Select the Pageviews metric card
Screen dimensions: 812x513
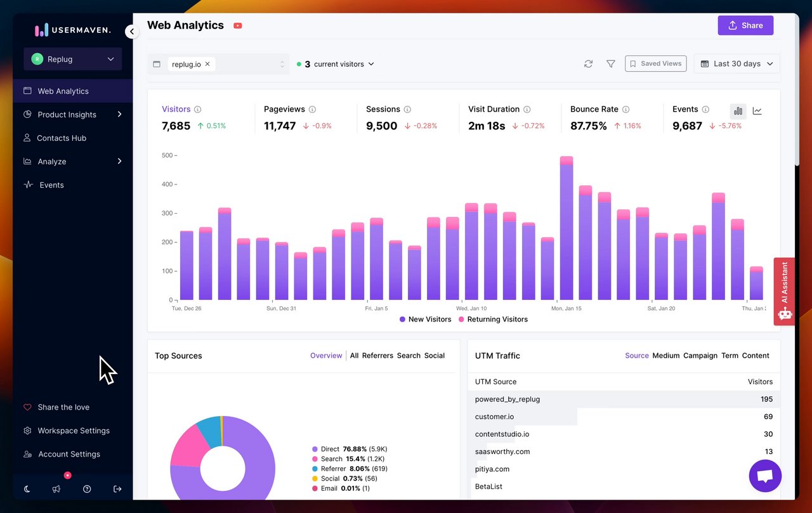(306, 118)
